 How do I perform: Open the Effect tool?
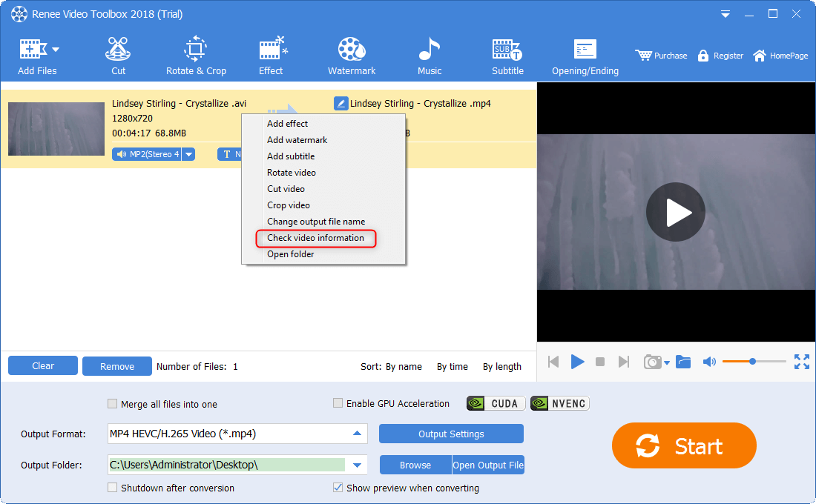coord(271,56)
